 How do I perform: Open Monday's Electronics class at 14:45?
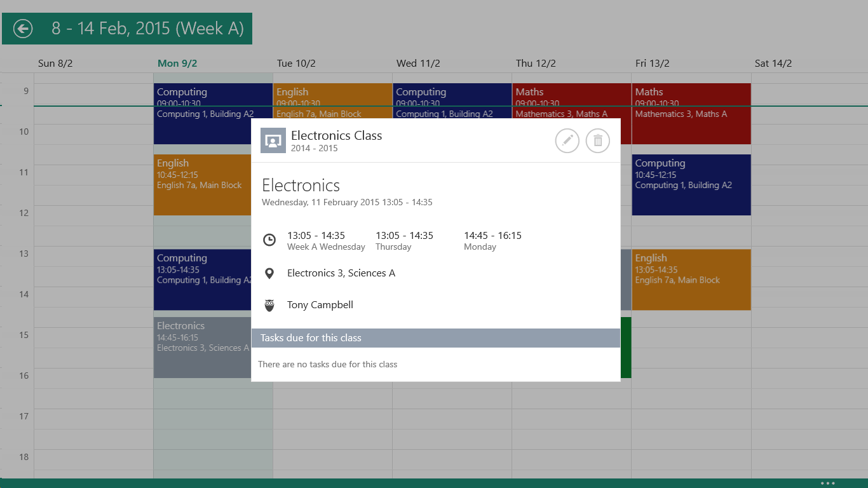pyautogui.click(x=202, y=348)
